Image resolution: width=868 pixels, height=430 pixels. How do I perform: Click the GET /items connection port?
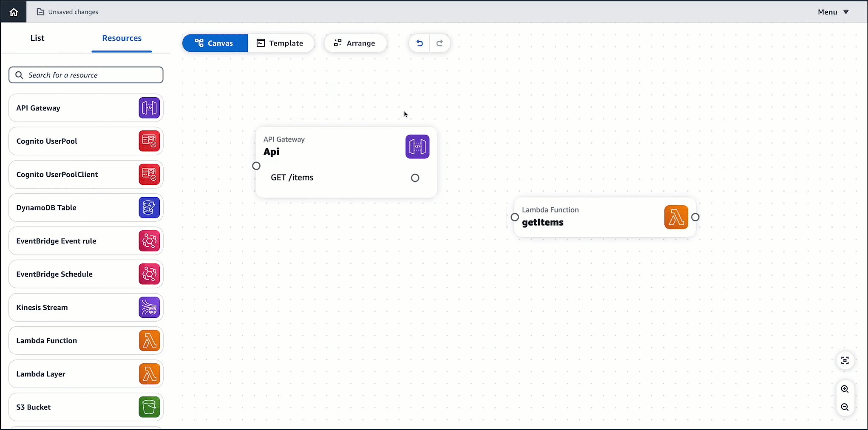(415, 178)
